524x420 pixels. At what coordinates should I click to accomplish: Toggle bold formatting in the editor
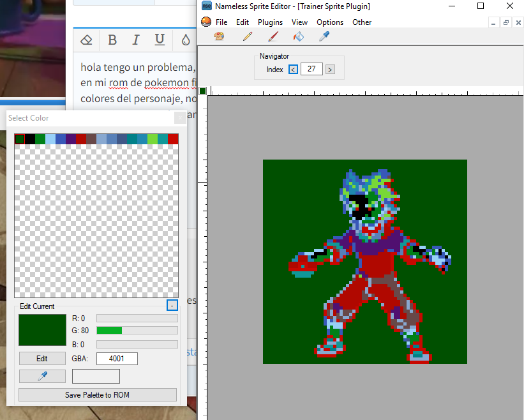(x=112, y=40)
